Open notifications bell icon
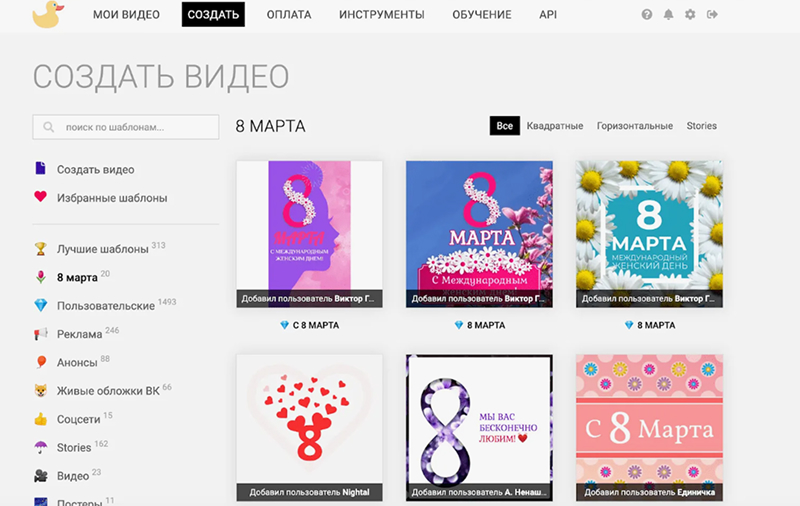Image resolution: width=800 pixels, height=506 pixels. pos(668,14)
